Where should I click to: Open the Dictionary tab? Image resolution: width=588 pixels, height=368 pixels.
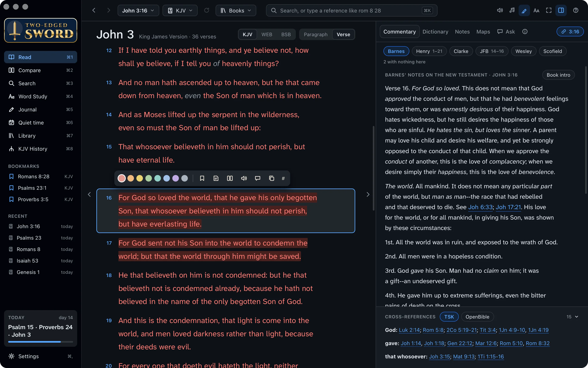[435, 32]
